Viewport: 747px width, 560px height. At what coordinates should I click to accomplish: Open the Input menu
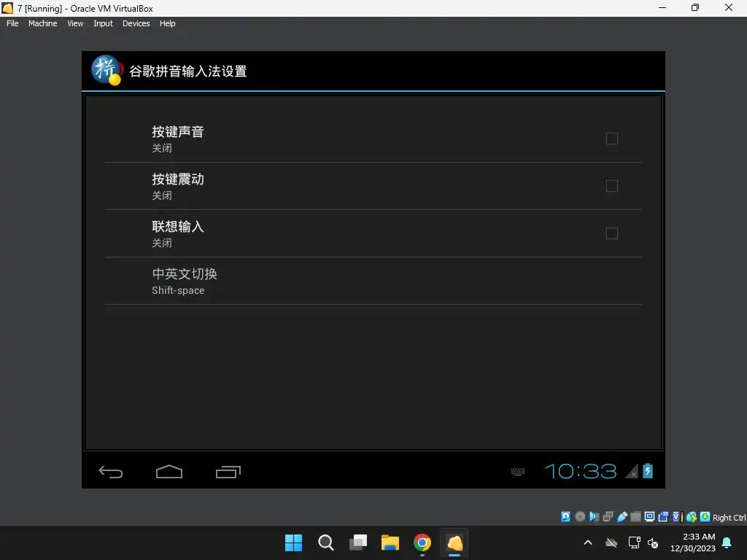103,23
